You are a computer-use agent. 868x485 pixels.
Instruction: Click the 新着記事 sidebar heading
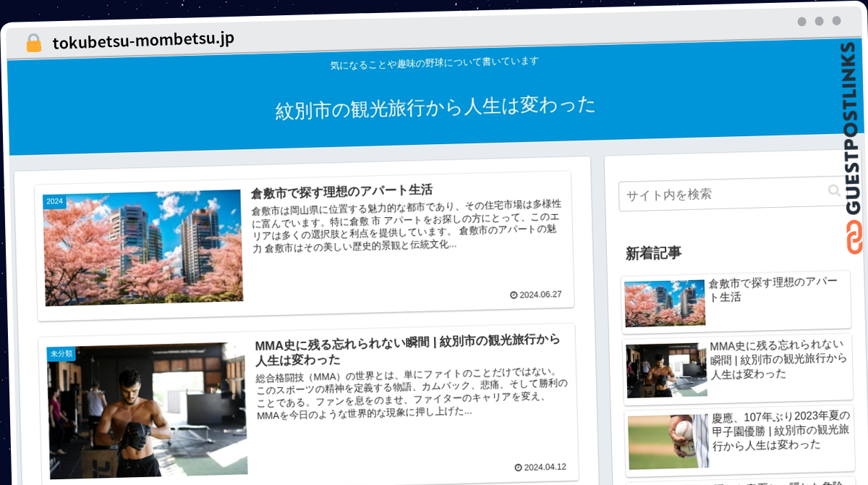[654, 253]
